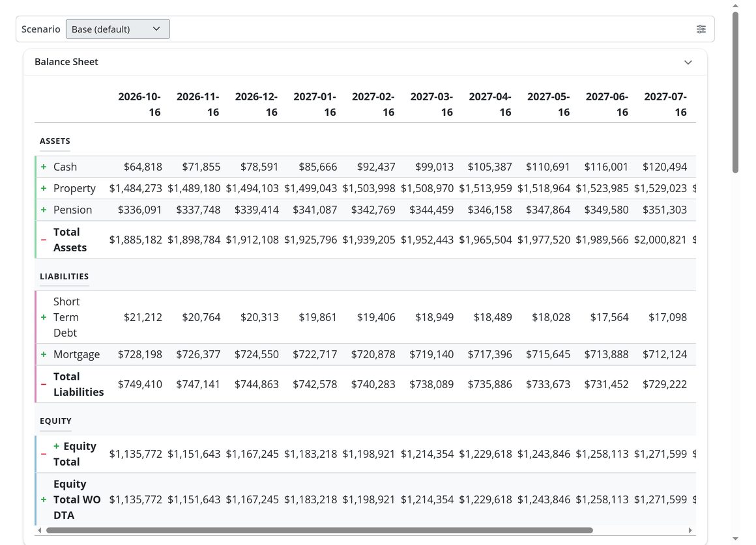Viewport: 756px width, 545px height.
Task: Click Property value $1,484,273
Action: (x=136, y=188)
